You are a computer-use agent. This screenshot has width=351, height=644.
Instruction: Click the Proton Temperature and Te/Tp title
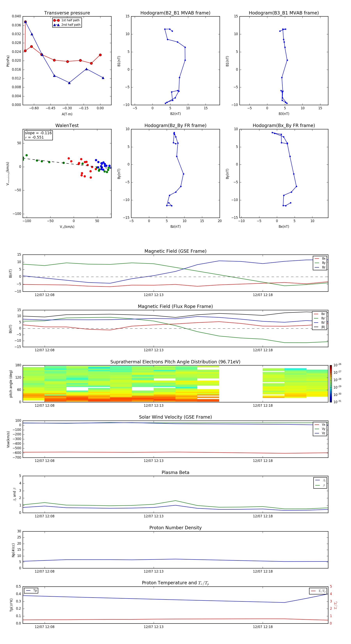[x=175, y=583]
